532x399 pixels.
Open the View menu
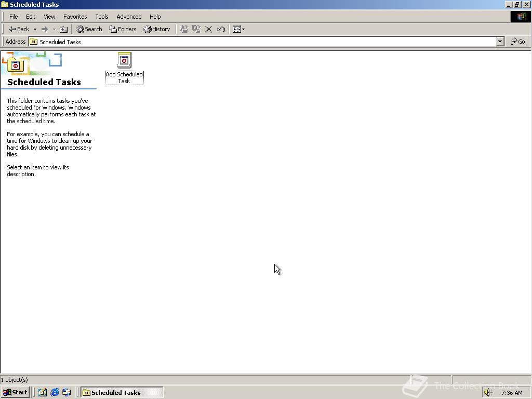[49, 17]
